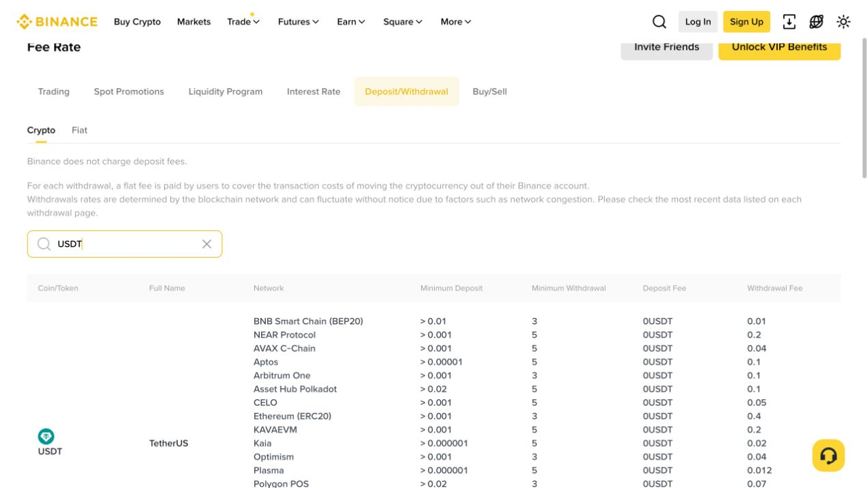This screenshot has height=488, width=868.
Task: Open the Spot Promotions tab
Action: 129,92
